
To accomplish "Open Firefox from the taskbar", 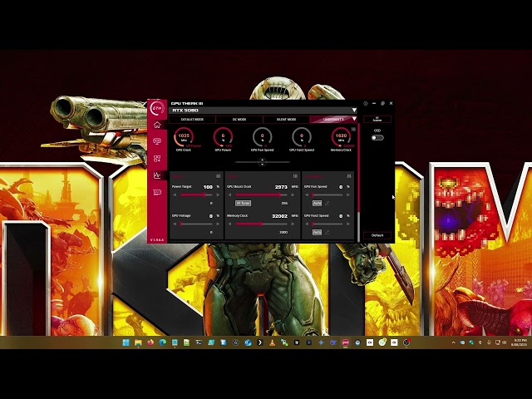I will [x=150, y=342].
